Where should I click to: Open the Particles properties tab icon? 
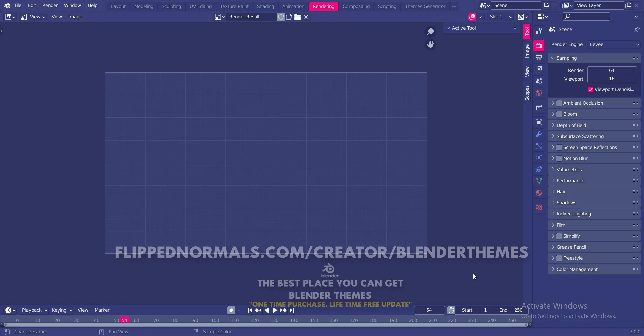539,146
